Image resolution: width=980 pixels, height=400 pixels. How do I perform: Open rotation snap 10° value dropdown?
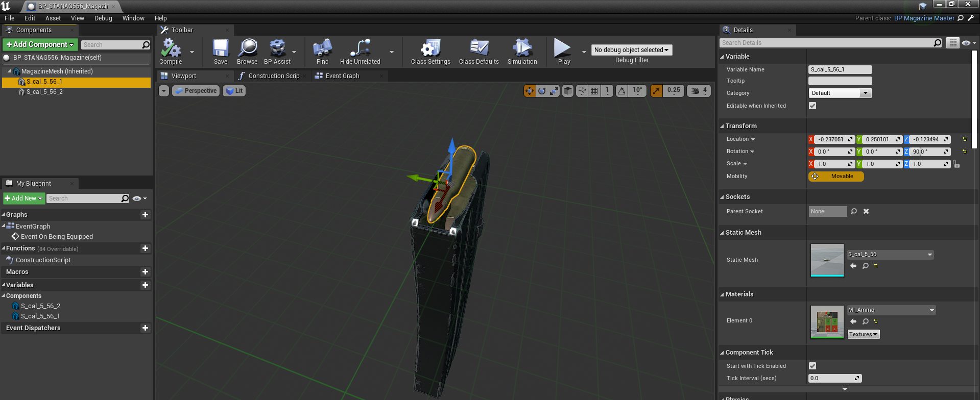(x=637, y=91)
